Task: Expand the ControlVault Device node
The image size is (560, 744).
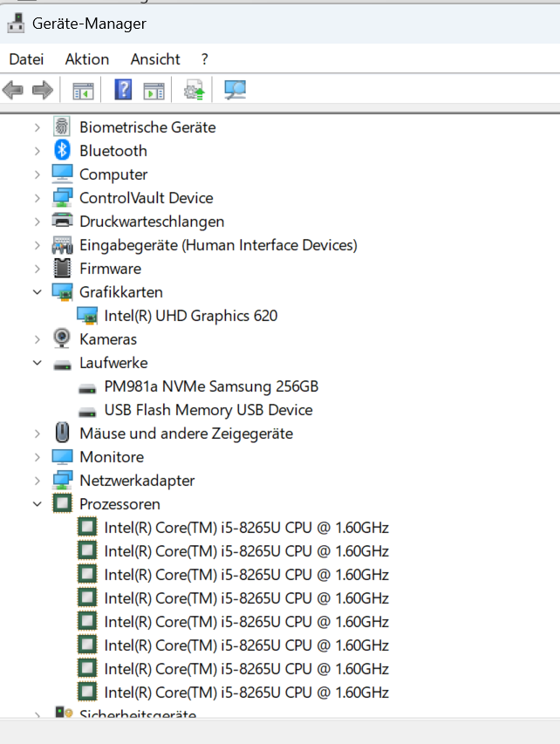Action: click(x=37, y=198)
